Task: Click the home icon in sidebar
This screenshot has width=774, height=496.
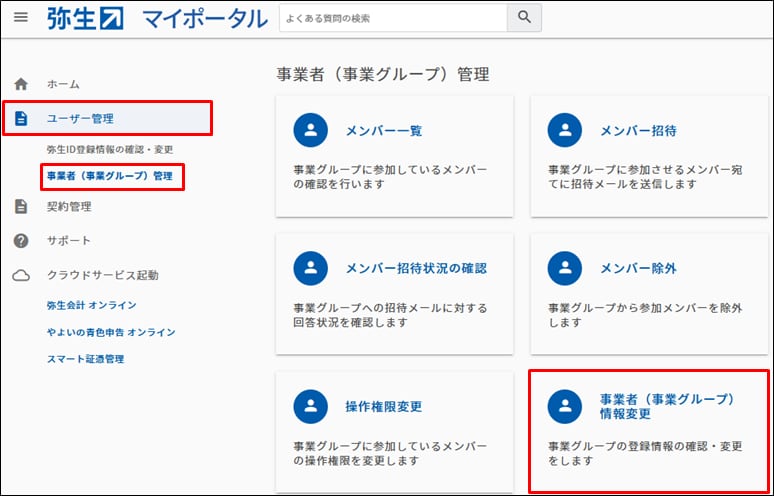Action: pyautogui.click(x=21, y=85)
